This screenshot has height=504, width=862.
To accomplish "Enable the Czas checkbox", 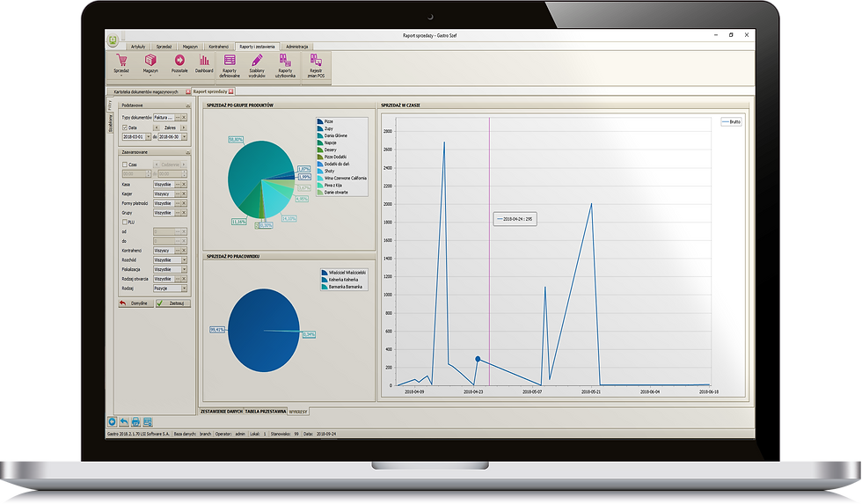I will point(125,164).
